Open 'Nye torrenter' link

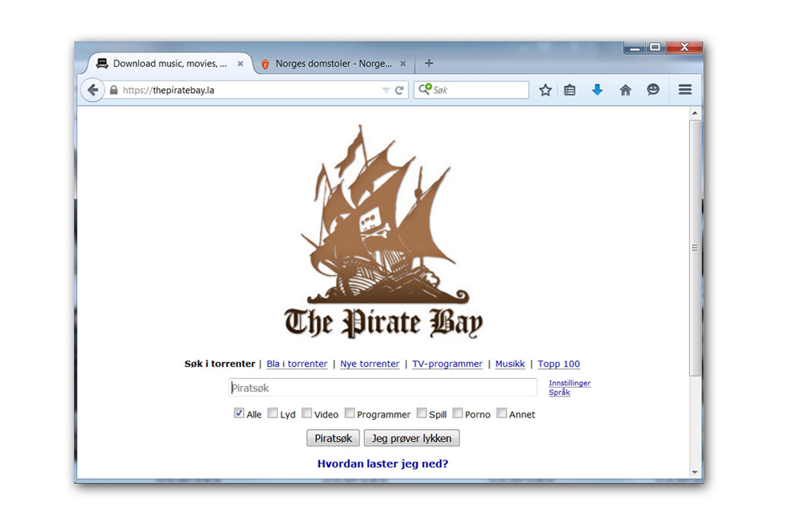pos(370,364)
